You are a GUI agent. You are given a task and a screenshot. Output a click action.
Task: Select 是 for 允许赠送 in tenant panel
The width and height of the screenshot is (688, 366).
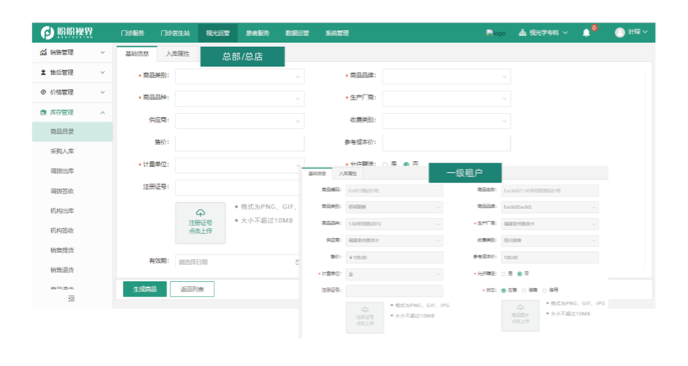tap(503, 274)
